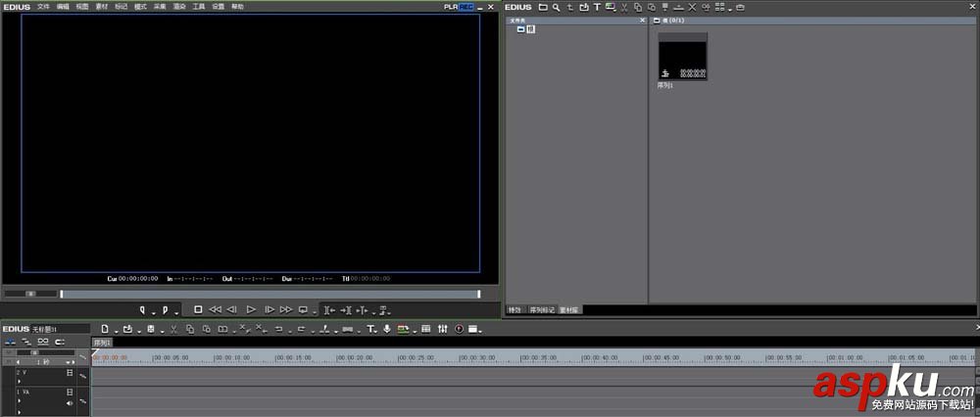Click the Copy icon on timeline toolbar

(x=190, y=329)
